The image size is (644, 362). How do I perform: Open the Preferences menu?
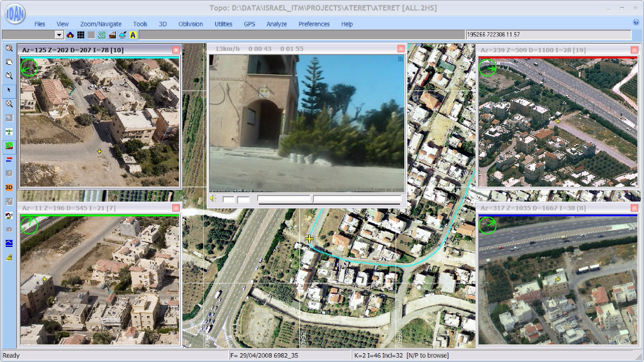tap(314, 24)
